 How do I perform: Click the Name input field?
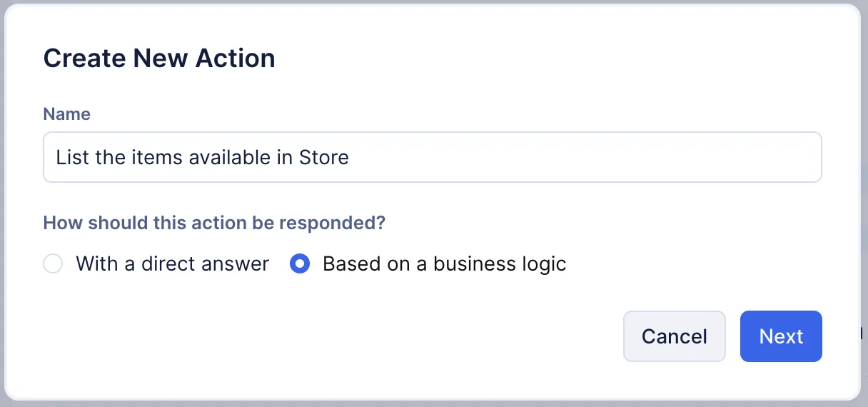coord(432,157)
